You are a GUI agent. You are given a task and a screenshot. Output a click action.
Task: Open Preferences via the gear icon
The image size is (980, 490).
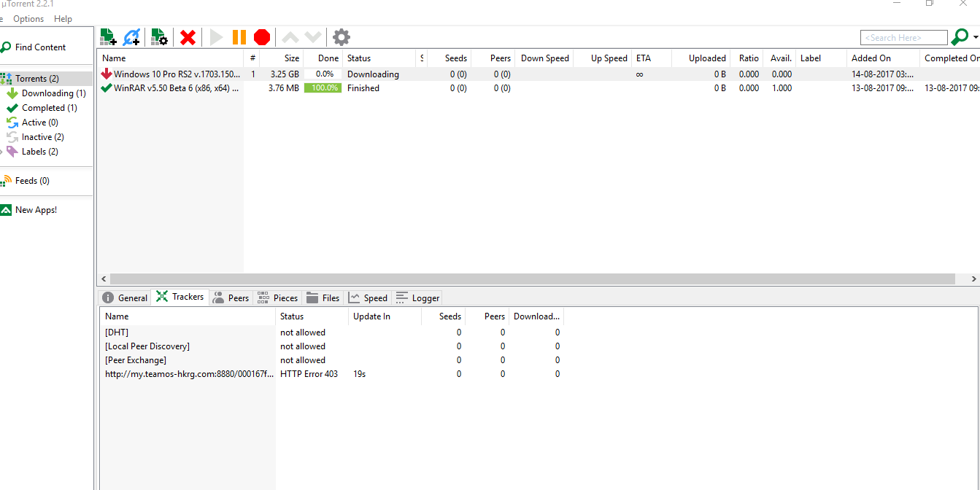(x=341, y=37)
